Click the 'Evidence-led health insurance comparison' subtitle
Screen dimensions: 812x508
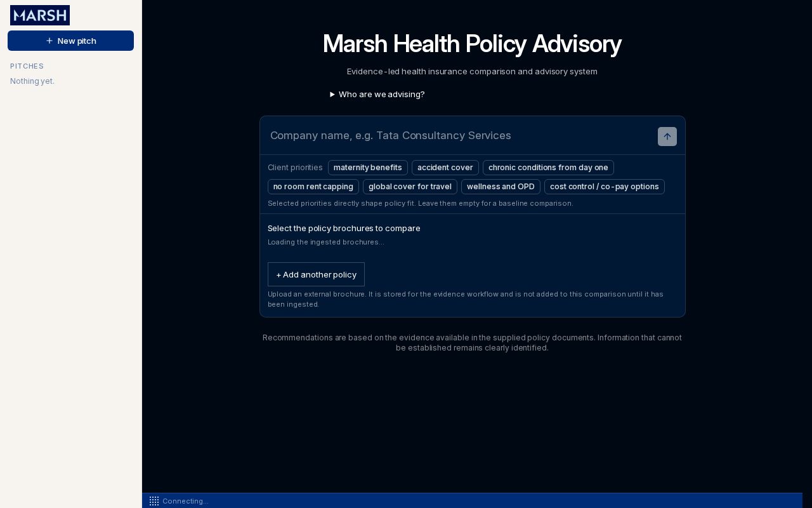[x=472, y=72]
